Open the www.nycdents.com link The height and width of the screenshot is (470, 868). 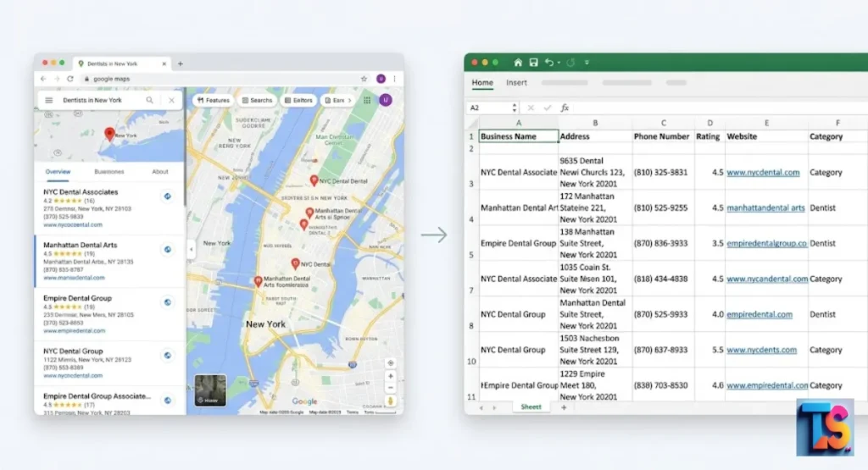(x=761, y=350)
